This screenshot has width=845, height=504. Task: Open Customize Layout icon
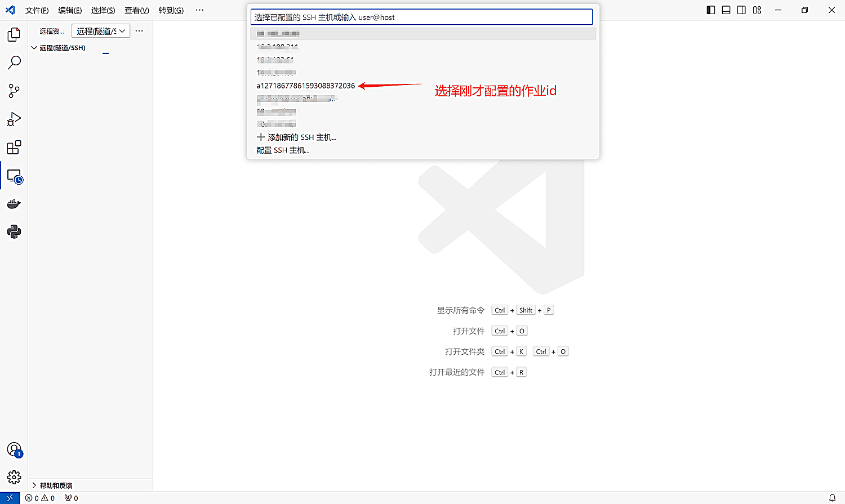[x=757, y=10]
